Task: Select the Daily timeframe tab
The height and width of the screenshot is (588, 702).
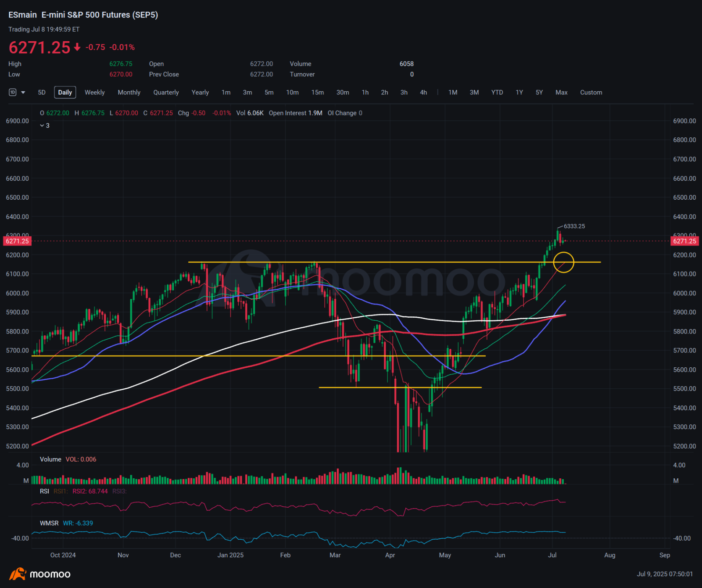Action: point(65,93)
